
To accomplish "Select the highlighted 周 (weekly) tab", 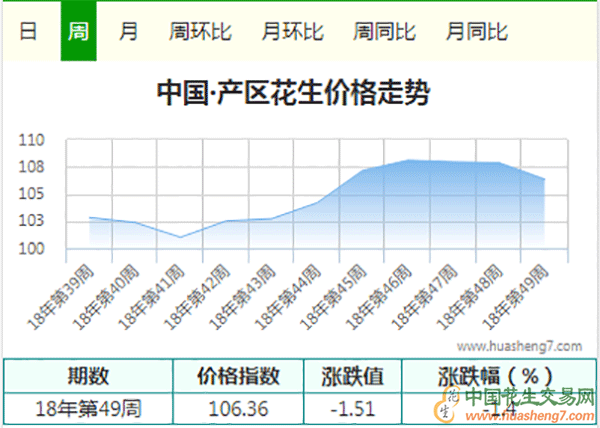I will coord(78,31).
